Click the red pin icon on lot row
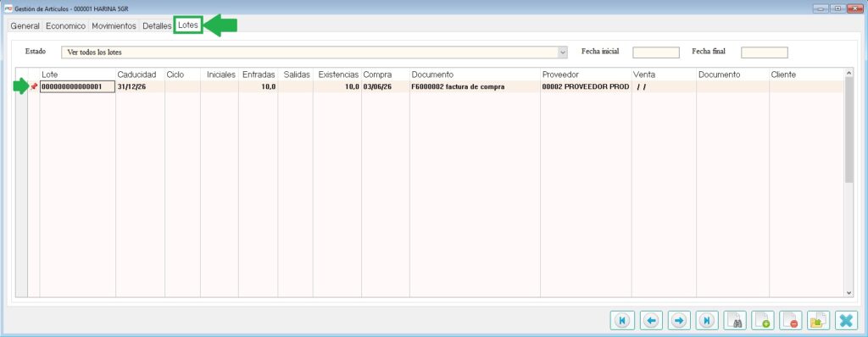Image resolution: width=868 pixels, height=337 pixels. (34, 86)
